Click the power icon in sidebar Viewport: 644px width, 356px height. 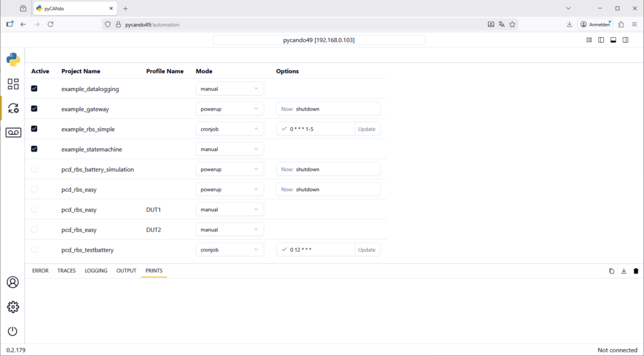(13, 331)
